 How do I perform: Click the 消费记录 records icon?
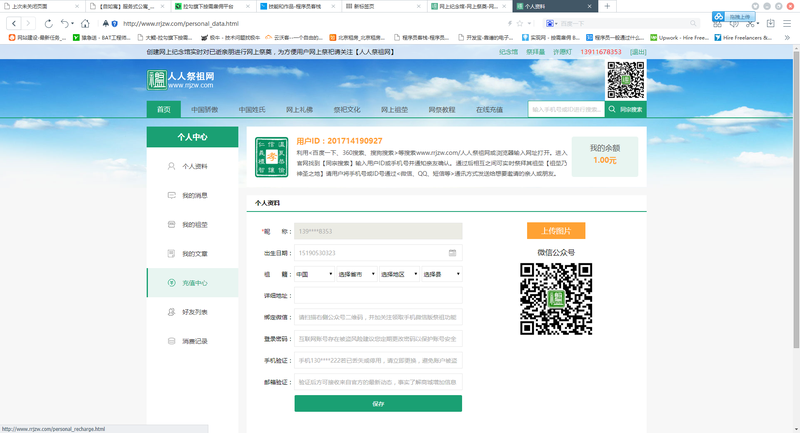point(171,341)
